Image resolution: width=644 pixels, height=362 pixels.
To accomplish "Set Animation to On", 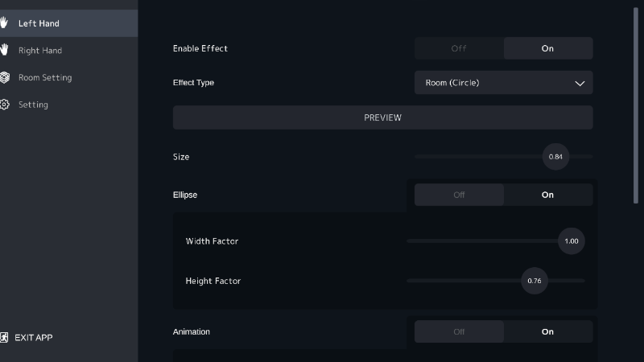I will (548, 331).
